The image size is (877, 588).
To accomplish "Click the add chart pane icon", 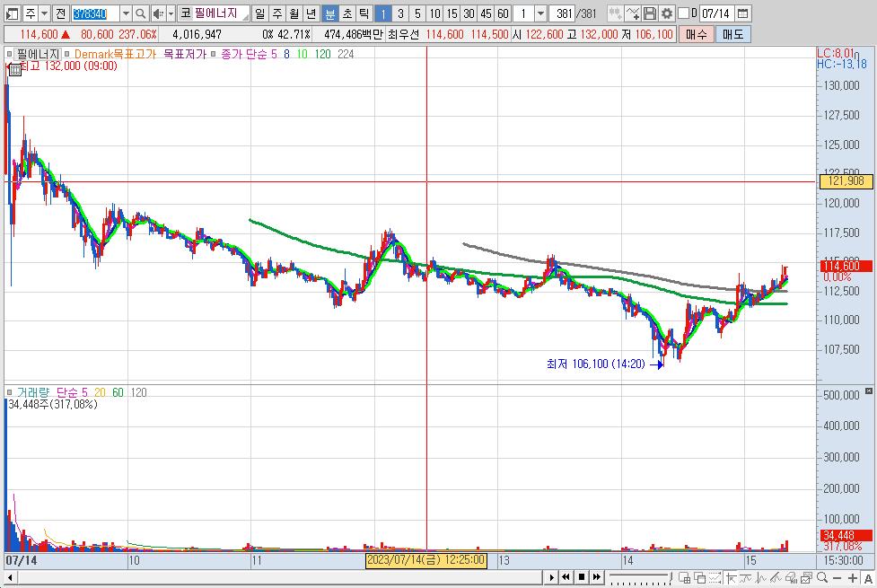I will [x=684, y=577].
